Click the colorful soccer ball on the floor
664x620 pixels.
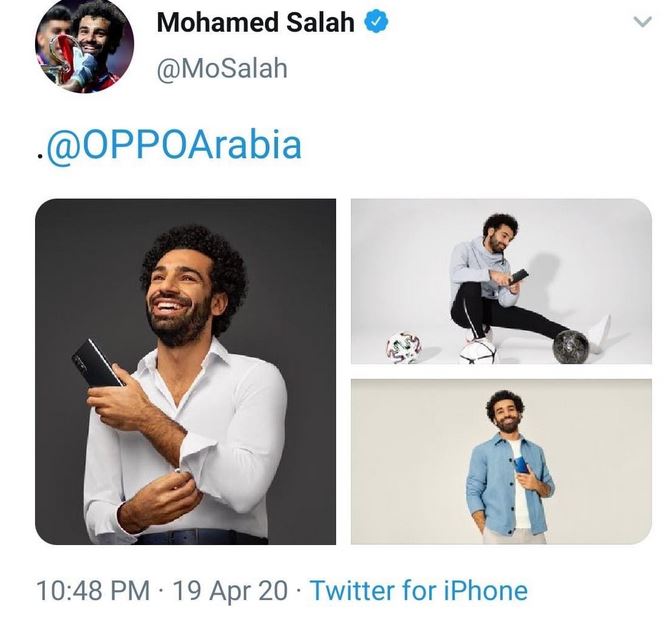(x=404, y=348)
